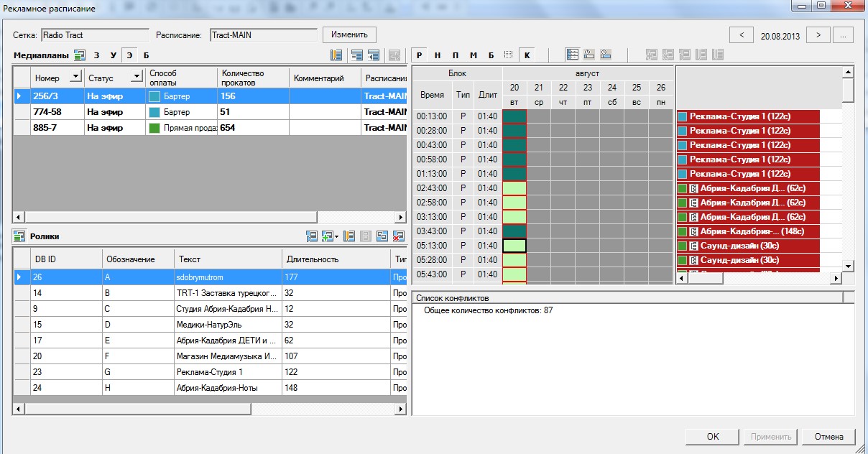Screen dimensions: 868x454
Task: Click the first clock-block icon in schedule toolbar
Action: coord(589,55)
